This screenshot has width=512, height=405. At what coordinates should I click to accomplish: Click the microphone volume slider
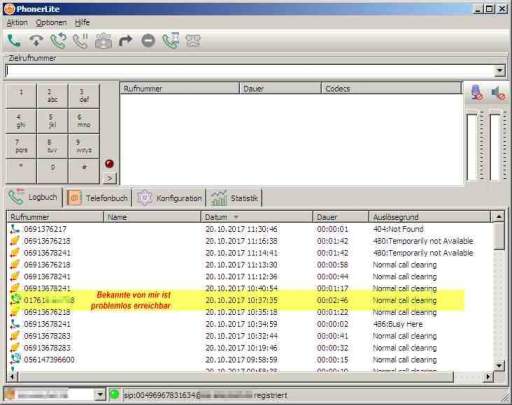[472, 147]
